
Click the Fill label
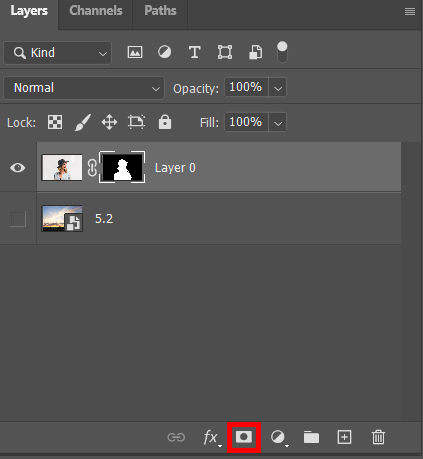(x=209, y=123)
